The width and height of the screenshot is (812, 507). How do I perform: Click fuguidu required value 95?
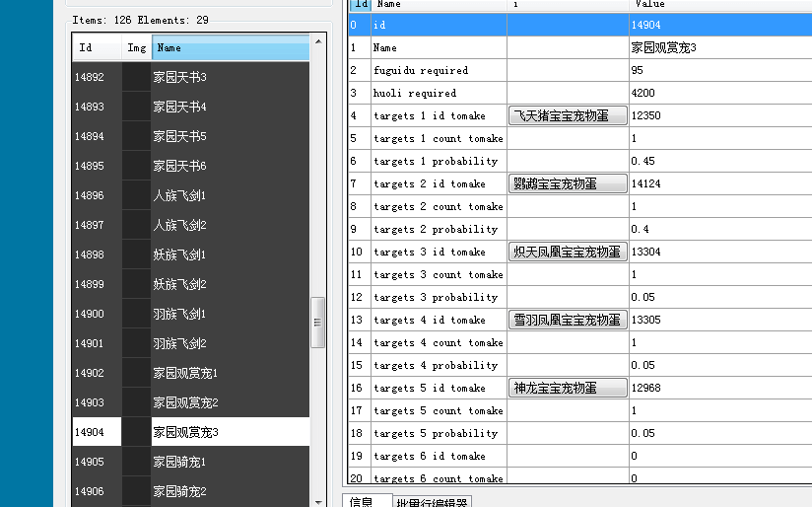pos(720,70)
